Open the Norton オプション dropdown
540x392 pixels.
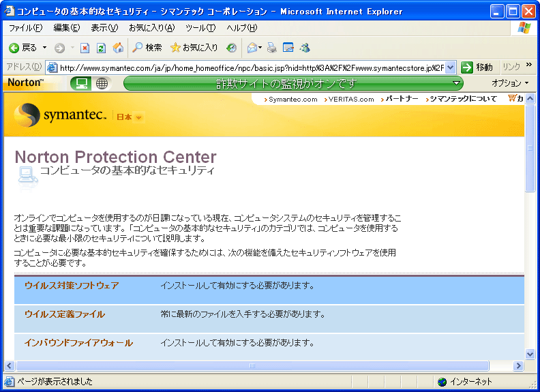tap(510, 83)
